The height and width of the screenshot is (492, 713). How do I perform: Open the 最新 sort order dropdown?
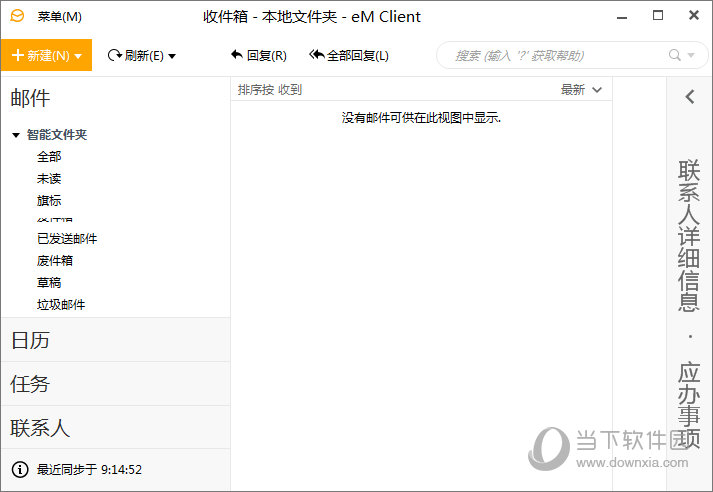[x=581, y=90]
